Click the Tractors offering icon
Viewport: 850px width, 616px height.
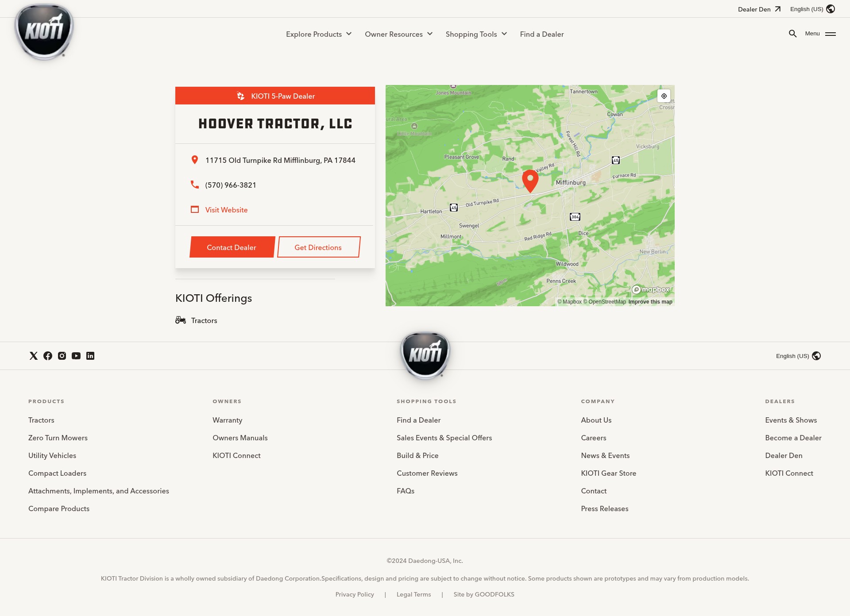click(181, 320)
